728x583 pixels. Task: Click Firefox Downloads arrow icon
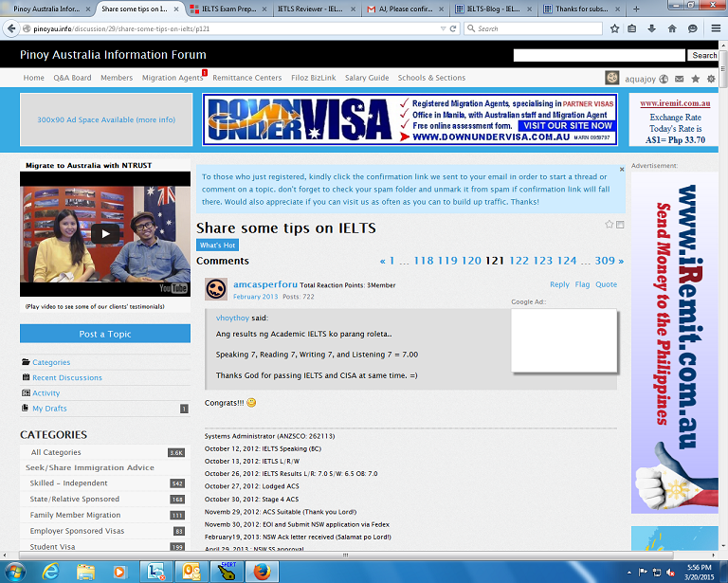652,28
